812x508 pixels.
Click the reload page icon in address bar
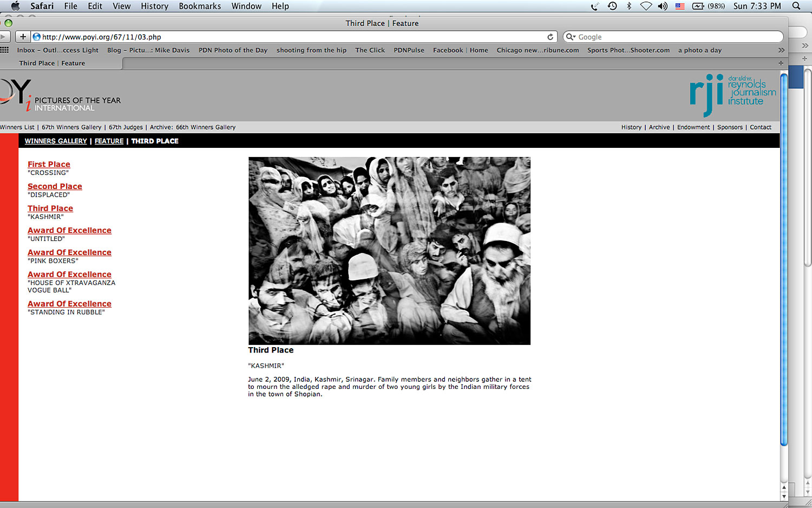coord(550,37)
